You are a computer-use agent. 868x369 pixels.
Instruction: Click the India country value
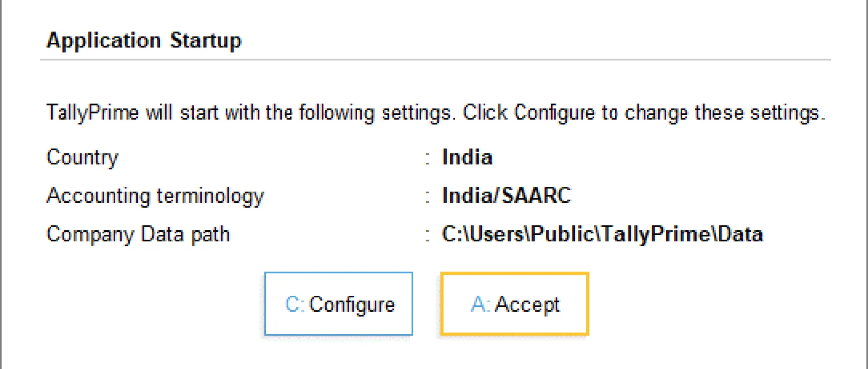[467, 157]
